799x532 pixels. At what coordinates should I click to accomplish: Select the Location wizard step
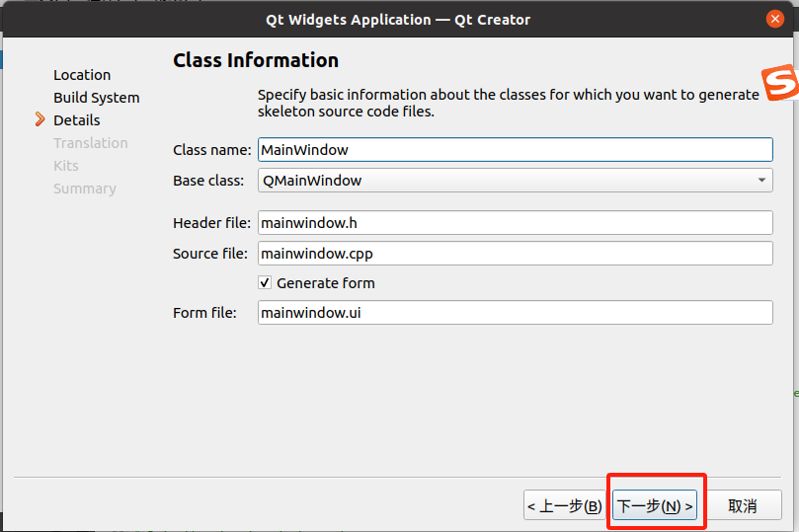click(82, 75)
